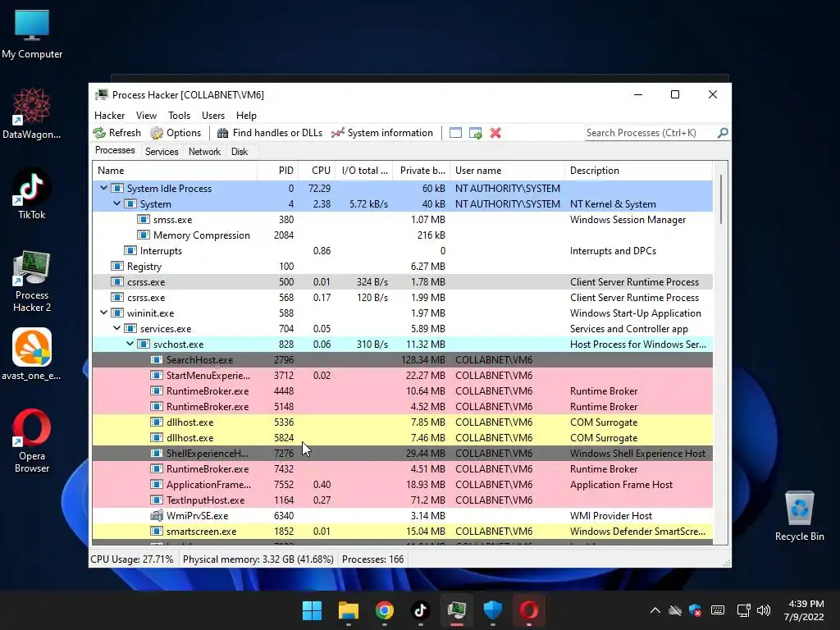Image resolution: width=840 pixels, height=630 pixels.
Task: Click the find window and thread icon
Action: point(475,133)
